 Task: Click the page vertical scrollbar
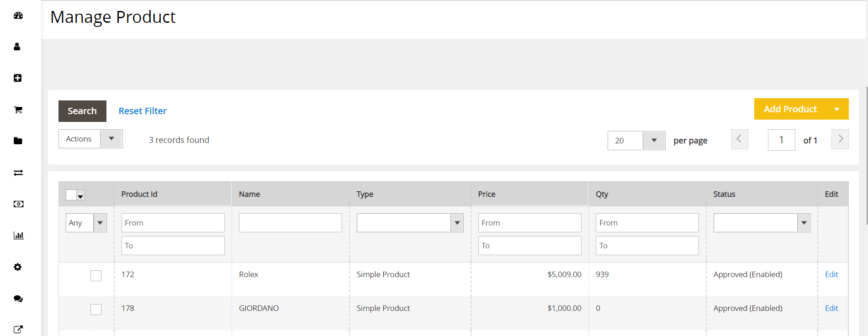(x=867, y=155)
